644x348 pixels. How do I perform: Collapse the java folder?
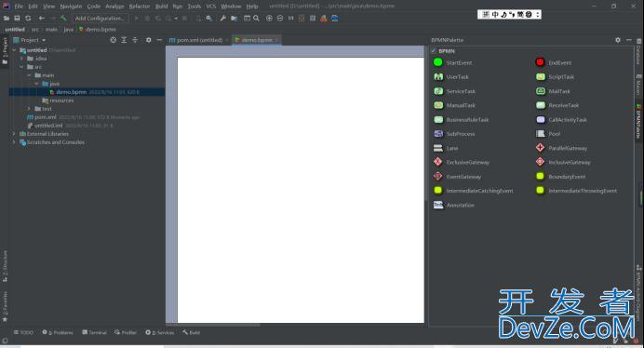click(x=37, y=84)
